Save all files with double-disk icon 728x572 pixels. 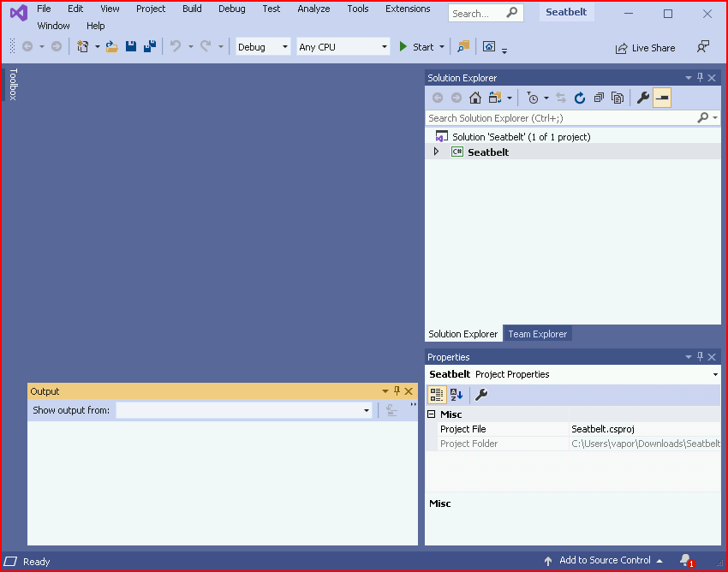click(150, 46)
